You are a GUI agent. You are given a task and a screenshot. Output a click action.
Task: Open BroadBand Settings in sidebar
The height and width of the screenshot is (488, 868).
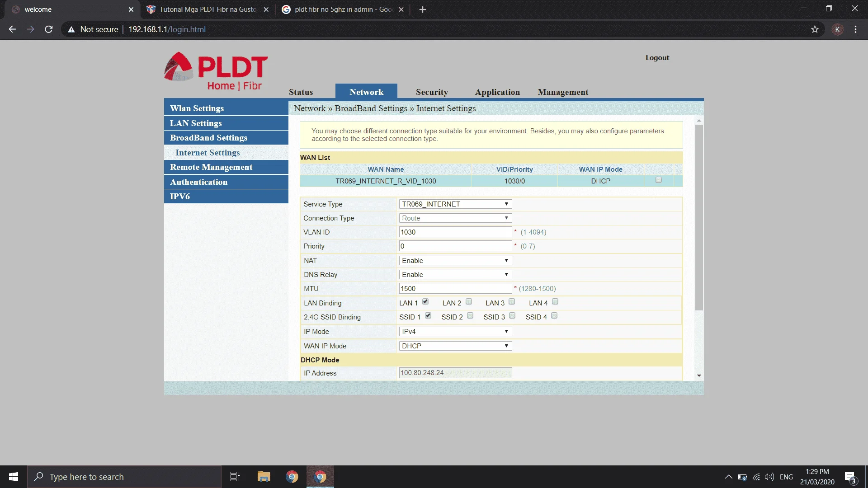[226, 138]
